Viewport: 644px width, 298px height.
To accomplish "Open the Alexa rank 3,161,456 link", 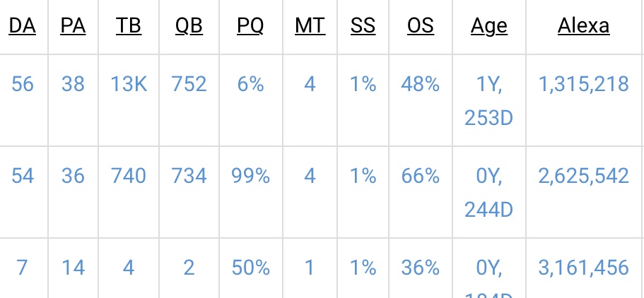I will [x=584, y=268].
